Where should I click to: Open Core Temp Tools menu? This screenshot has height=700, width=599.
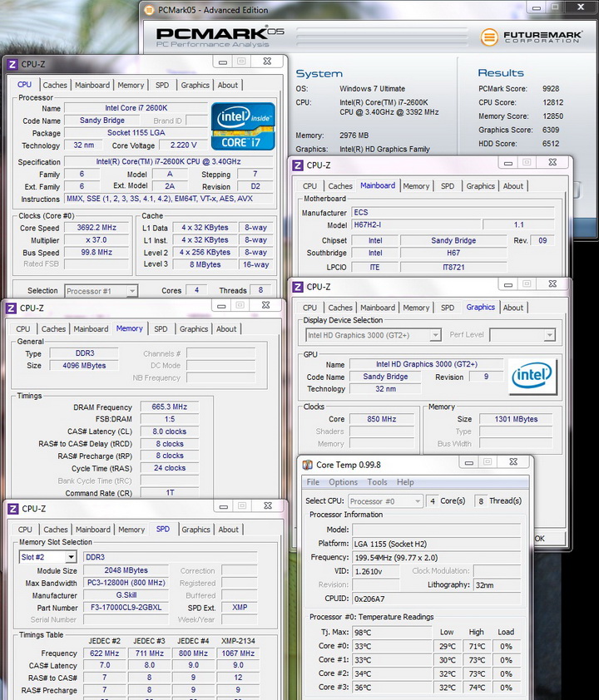(377, 482)
